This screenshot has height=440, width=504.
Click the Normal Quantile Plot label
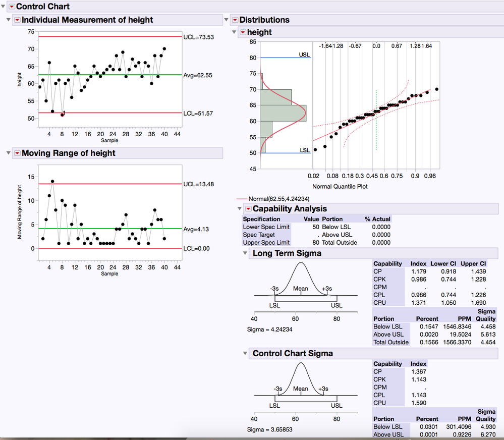[x=340, y=186]
